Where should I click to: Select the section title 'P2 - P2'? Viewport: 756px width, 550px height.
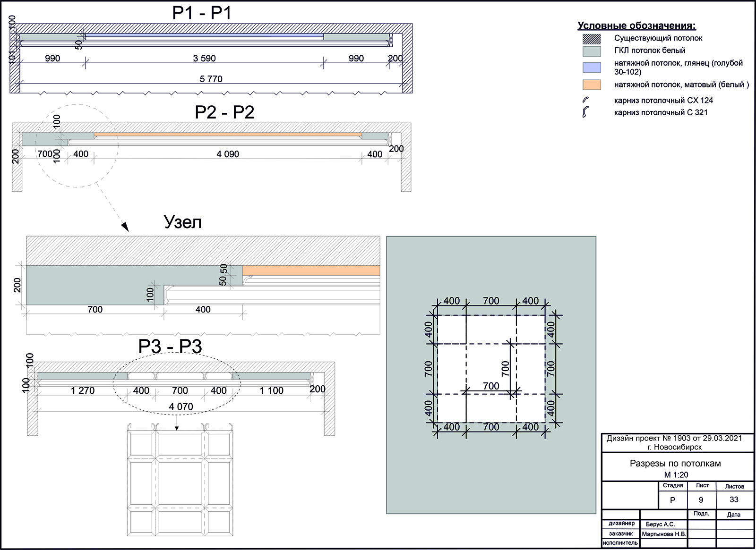pyautogui.click(x=224, y=112)
